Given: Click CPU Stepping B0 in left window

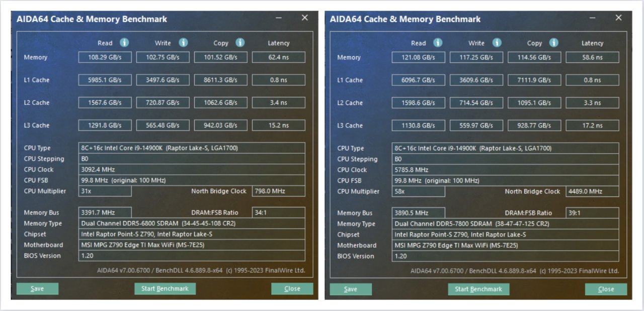Looking at the screenshot, I should [192, 159].
